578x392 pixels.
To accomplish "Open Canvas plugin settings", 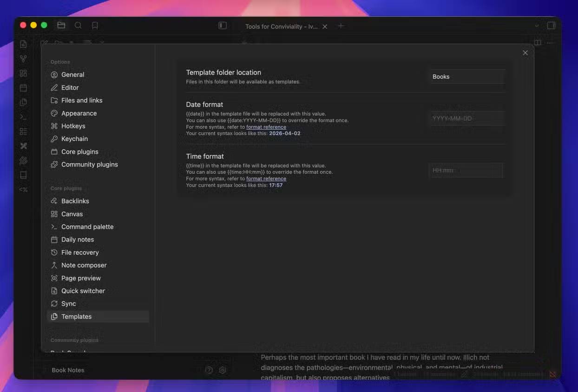I will tap(98, 214).
